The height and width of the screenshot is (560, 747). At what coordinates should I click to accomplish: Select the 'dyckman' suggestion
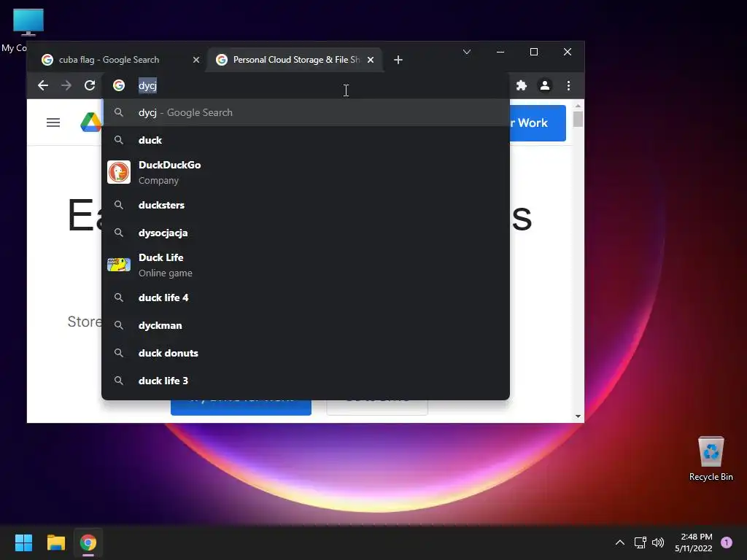point(306,325)
